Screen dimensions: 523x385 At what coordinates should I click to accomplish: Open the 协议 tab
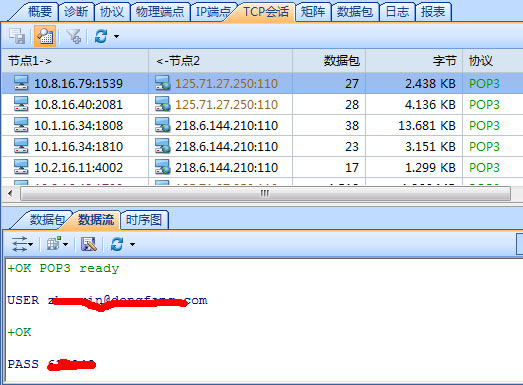(x=112, y=12)
